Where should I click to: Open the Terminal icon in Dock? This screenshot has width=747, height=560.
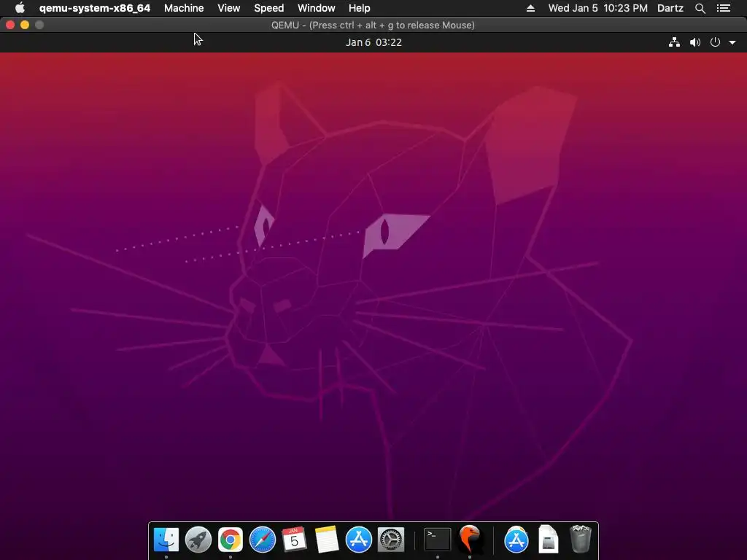point(438,540)
